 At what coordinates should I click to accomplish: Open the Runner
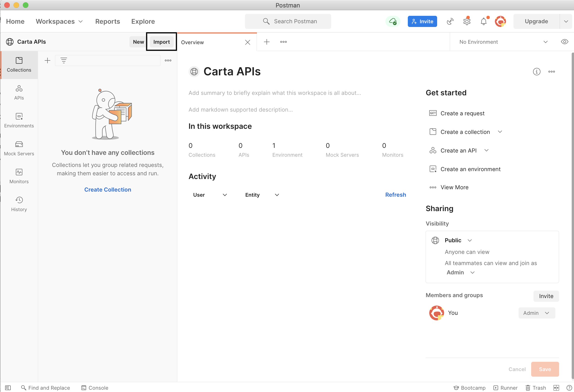(505, 388)
